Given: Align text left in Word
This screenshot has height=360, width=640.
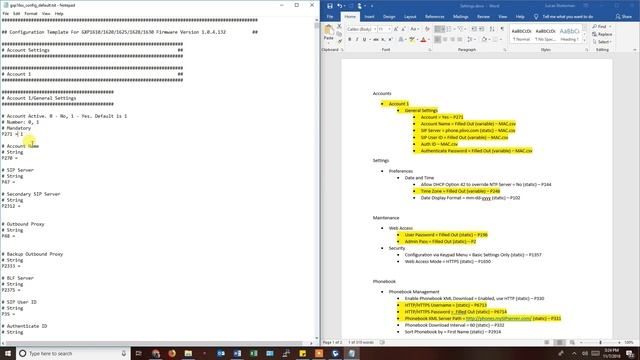Looking at the screenshot, I should pos(437,40).
